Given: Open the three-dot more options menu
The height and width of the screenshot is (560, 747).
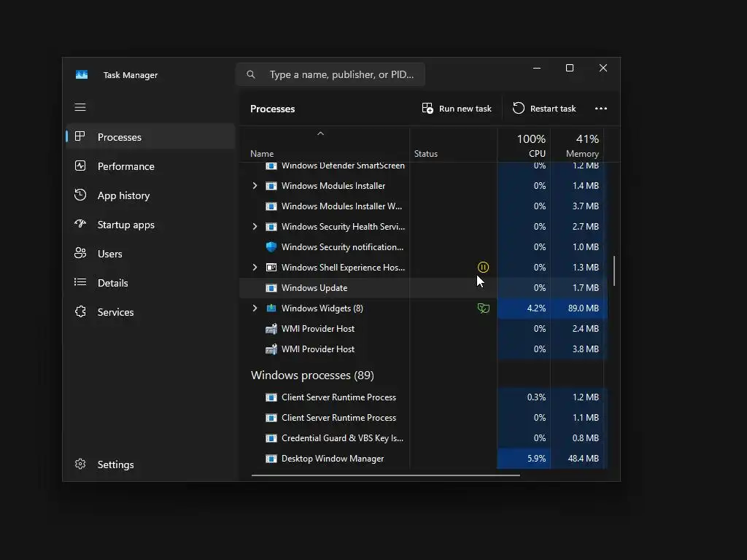Looking at the screenshot, I should [601, 109].
